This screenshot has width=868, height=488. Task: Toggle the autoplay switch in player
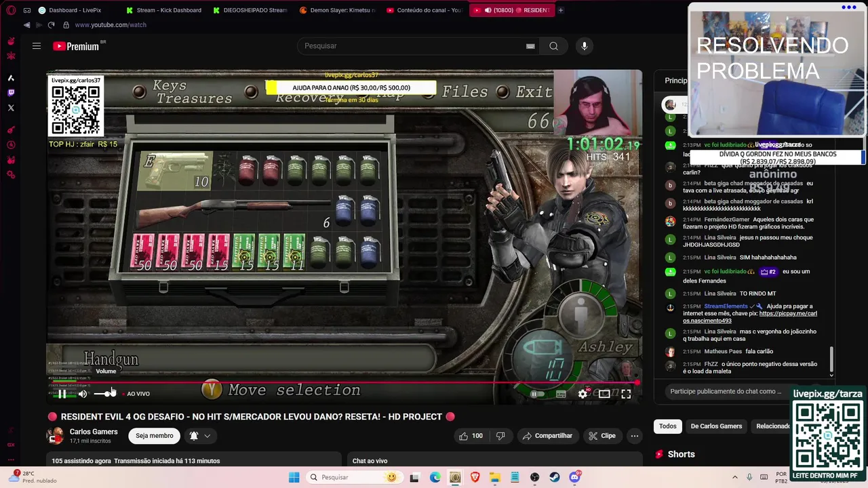(x=536, y=394)
